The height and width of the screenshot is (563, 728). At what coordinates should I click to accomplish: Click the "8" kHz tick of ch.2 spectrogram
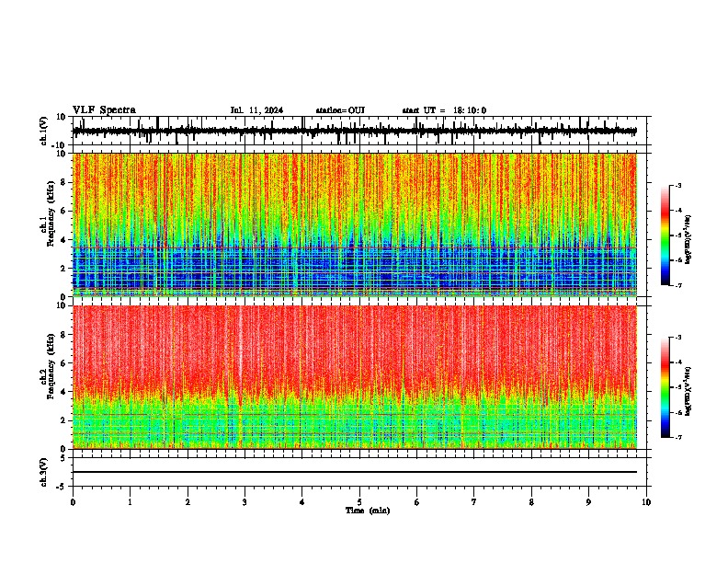point(64,335)
